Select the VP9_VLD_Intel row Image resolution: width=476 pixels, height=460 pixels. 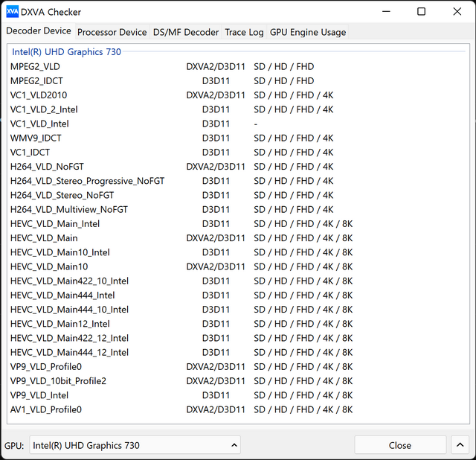(x=238, y=395)
